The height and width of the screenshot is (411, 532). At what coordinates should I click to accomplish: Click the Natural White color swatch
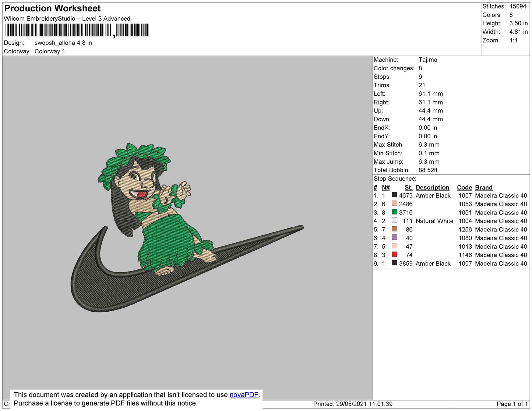coord(394,221)
